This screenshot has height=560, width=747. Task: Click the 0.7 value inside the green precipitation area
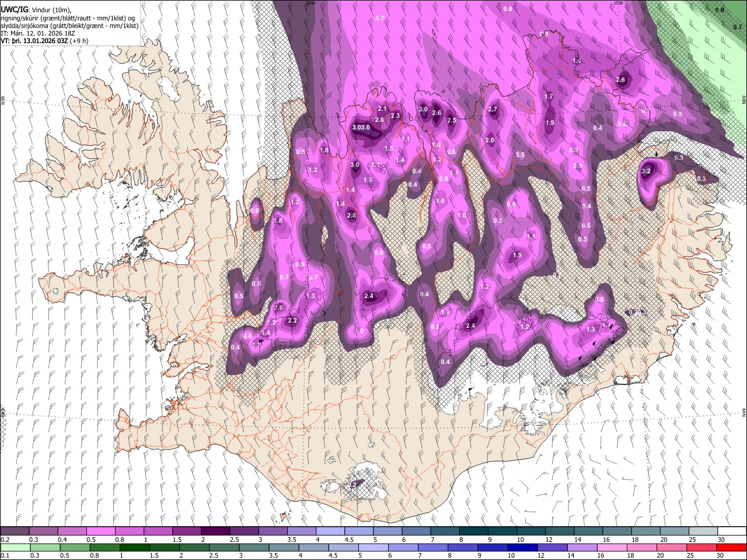[737, 27]
